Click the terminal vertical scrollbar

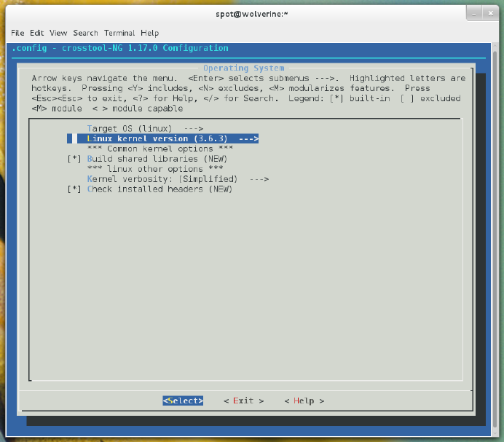click(495, 240)
